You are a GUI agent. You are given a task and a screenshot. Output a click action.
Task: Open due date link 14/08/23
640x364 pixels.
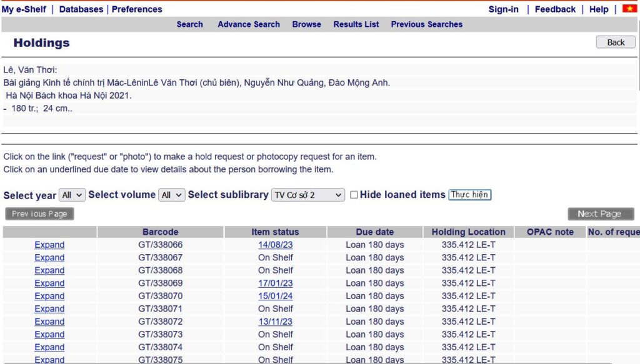[x=275, y=245]
